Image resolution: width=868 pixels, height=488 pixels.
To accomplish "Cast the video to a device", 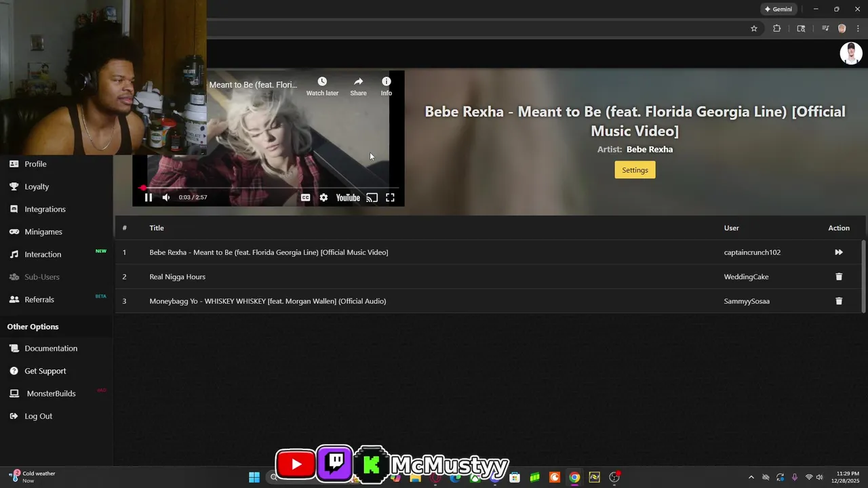I will click(372, 197).
